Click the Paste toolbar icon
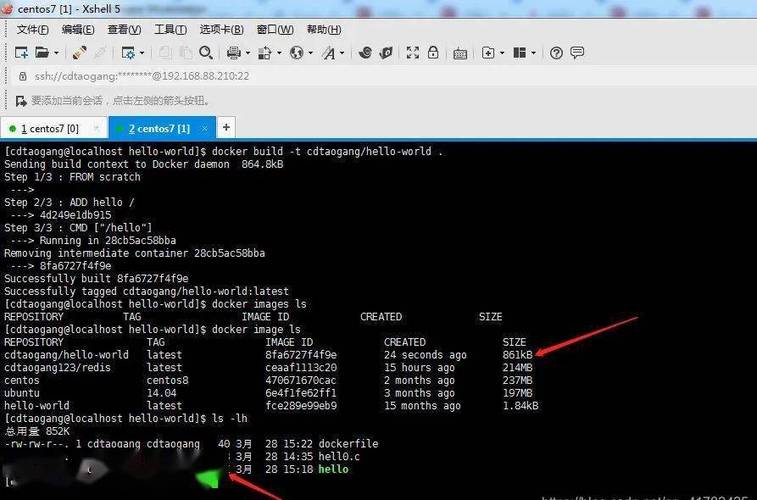The height and width of the screenshot is (500, 757). [x=185, y=53]
